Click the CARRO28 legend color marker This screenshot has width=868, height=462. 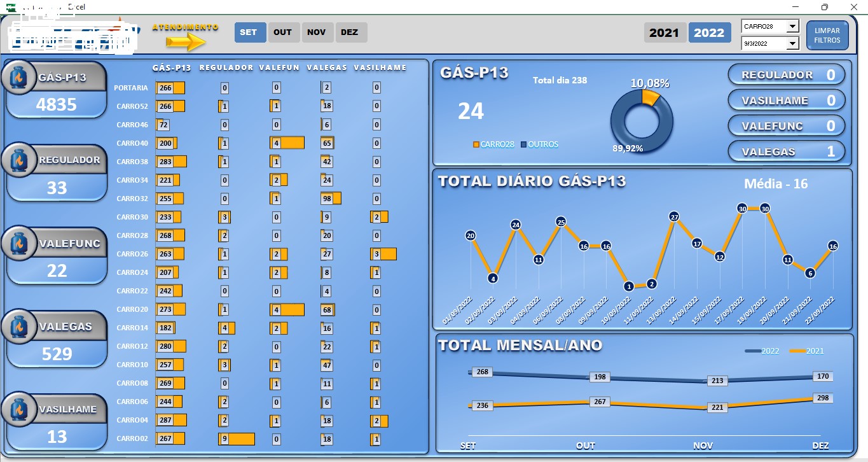pyautogui.click(x=476, y=144)
